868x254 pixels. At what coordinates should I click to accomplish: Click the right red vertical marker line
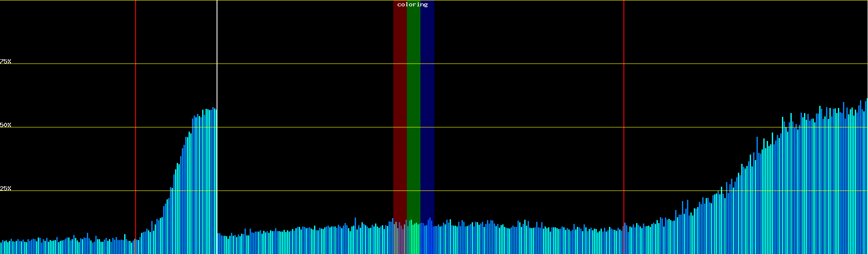pyautogui.click(x=624, y=85)
